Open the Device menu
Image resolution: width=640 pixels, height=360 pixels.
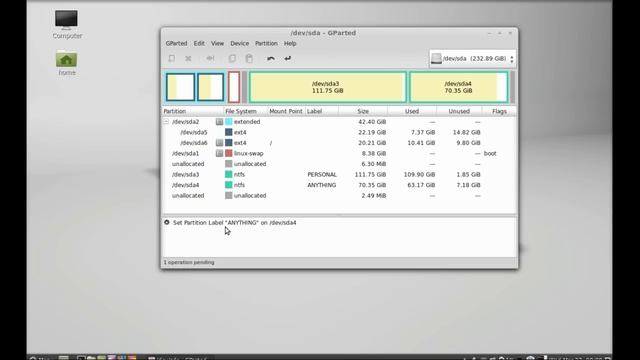coord(240,43)
